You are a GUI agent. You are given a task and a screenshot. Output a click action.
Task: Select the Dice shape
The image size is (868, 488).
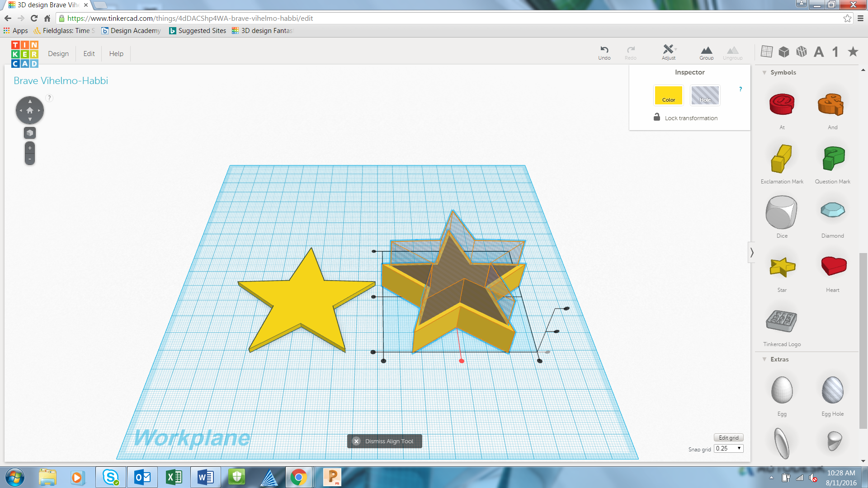pos(782,212)
